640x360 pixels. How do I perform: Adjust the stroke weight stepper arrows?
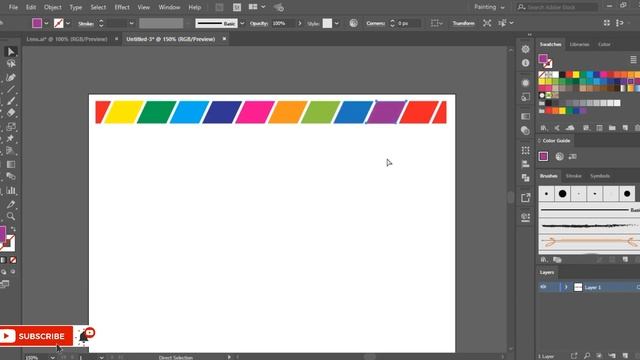coord(101,23)
